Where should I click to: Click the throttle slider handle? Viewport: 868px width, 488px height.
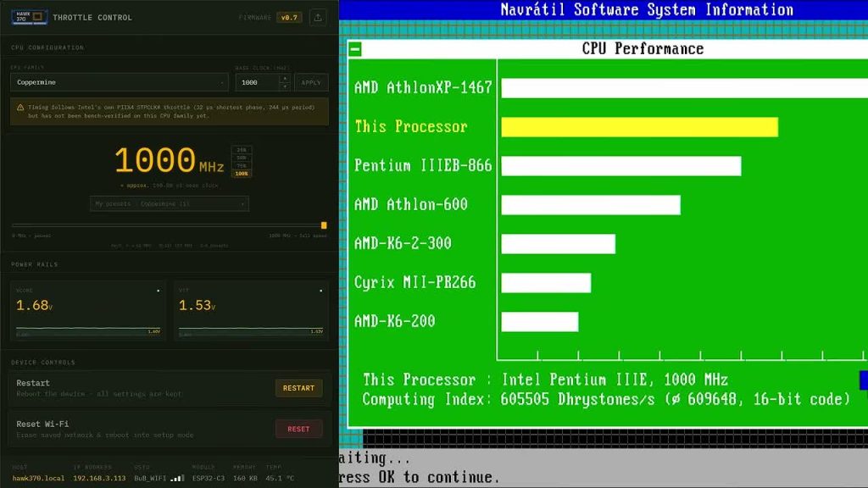[324, 225]
